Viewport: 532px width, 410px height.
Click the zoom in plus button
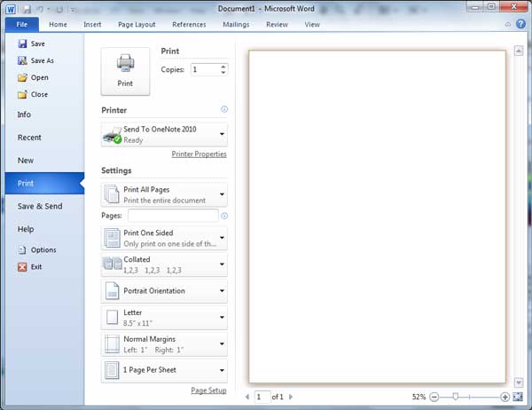505,397
